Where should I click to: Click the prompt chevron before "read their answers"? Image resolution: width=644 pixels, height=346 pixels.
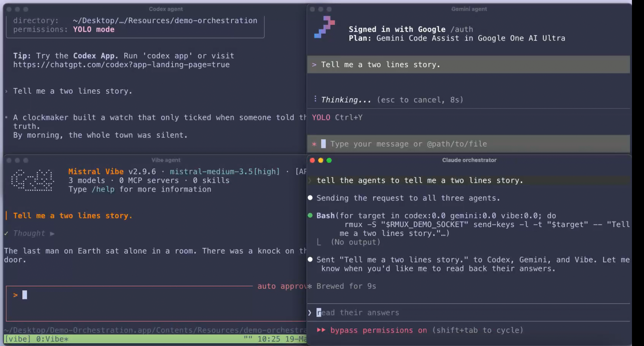310,312
